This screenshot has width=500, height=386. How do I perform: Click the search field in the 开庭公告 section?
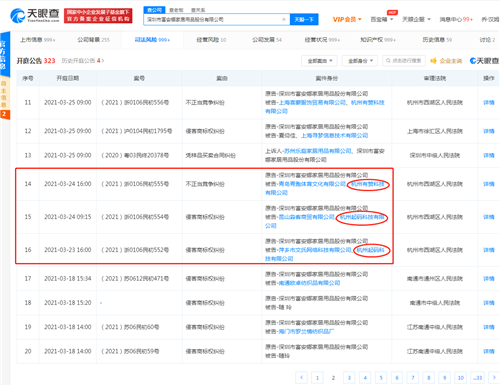coord(404,61)
